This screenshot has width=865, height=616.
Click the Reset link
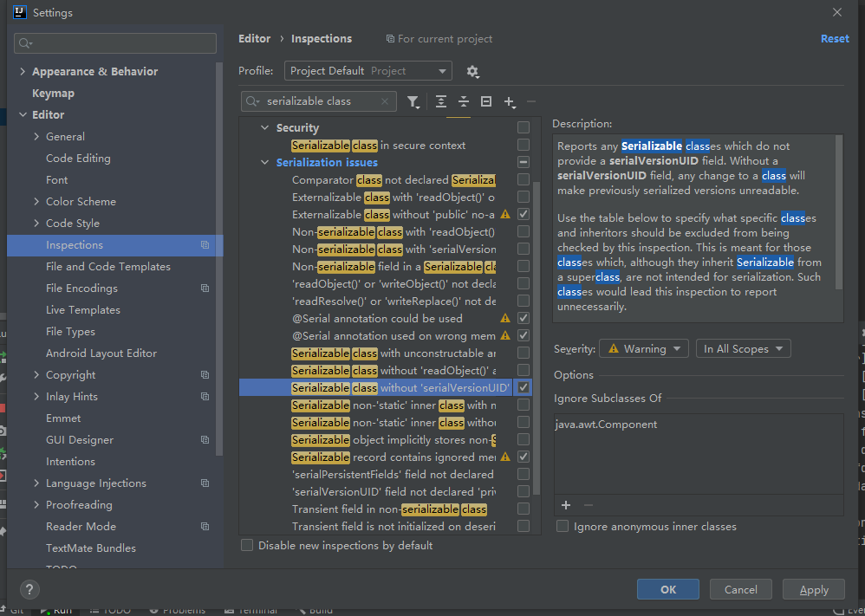coord(835,39)
